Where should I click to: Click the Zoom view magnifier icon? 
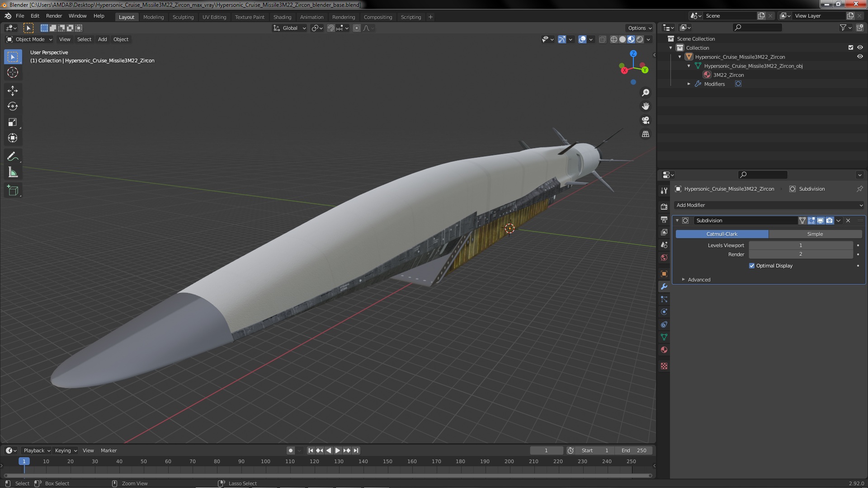pyautogui.click(x=646, y=92)
